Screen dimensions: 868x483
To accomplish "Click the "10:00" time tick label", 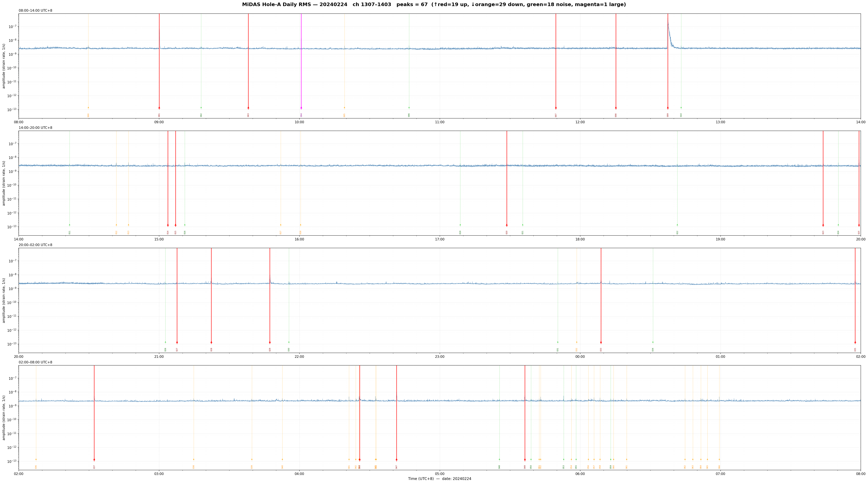I will tap(299, 122).
